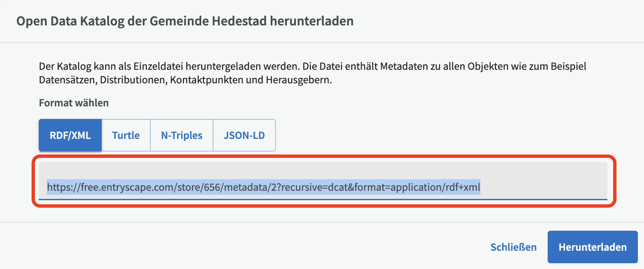Image resolution: width=644 pixels, height=269 pixels.
Task: Dismiss the download dialog with Schließen
Action: pos(513,247)
